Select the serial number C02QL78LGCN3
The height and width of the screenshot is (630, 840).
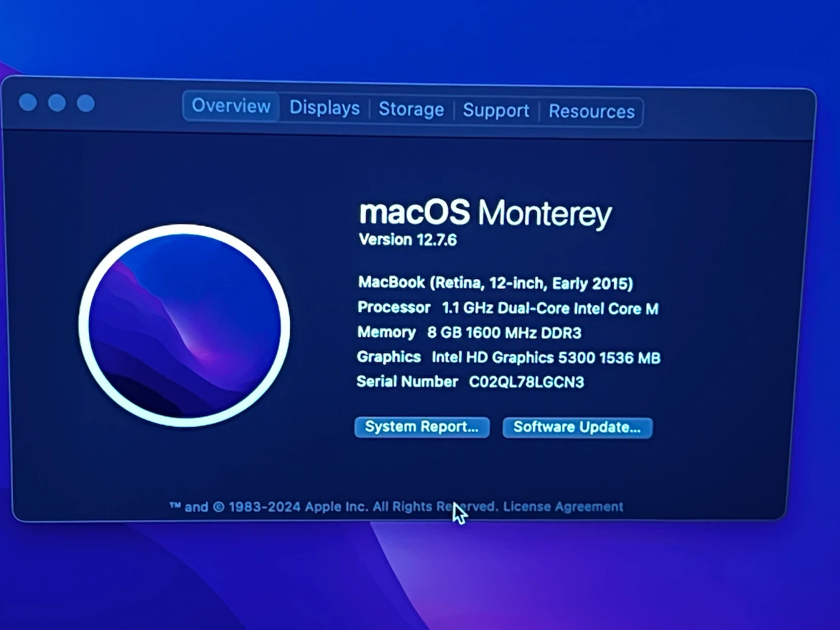point(526,382)
